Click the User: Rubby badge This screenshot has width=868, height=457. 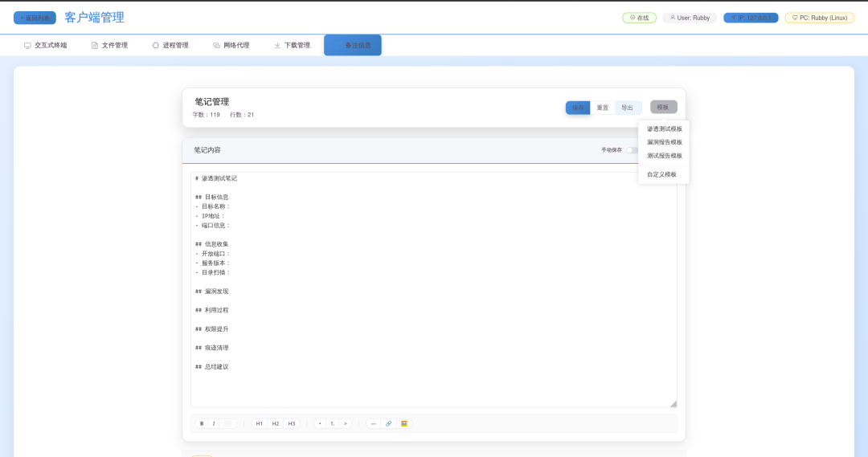pyautogui.click(x=690, y=18)
